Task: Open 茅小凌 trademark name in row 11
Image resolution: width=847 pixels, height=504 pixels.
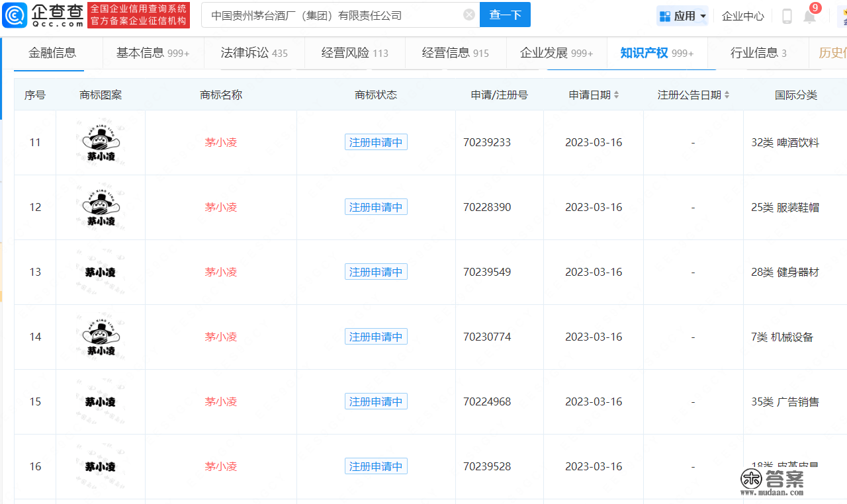Action: (x=221, y=142)
